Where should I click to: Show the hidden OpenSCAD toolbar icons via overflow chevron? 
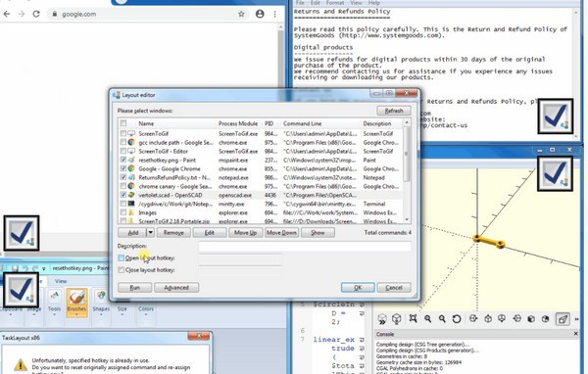pos(577,319)
